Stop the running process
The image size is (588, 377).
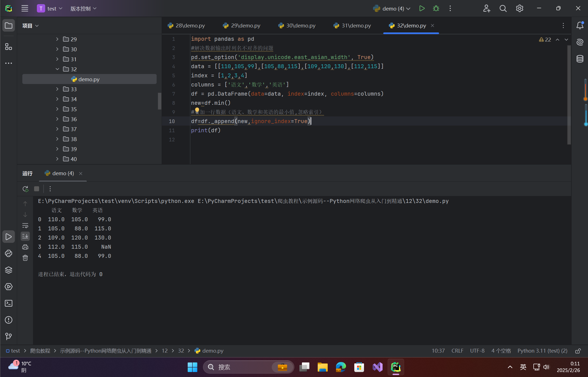point(37,189)
